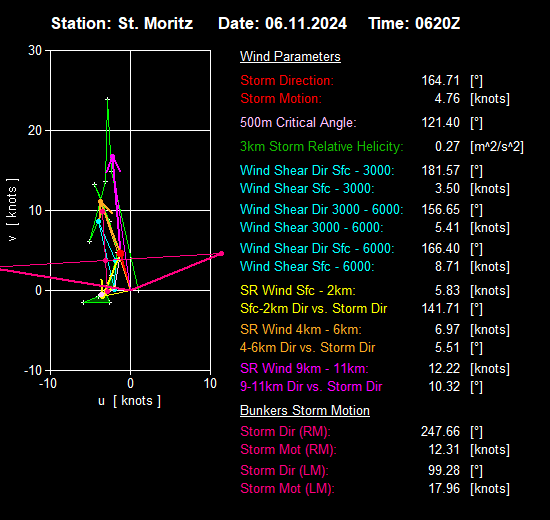Click the Storm Dir (RM) value 247.66

pos(440,432)
